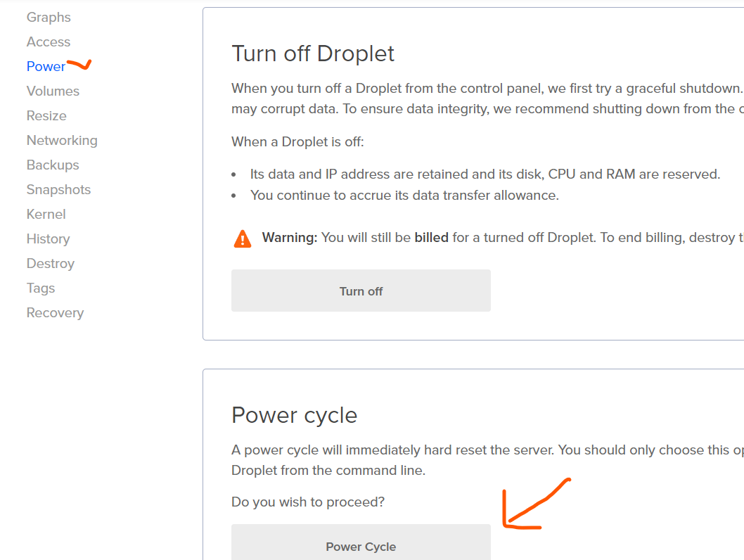View the Snapshots page
744x560 pixels.
pos(58,190)
